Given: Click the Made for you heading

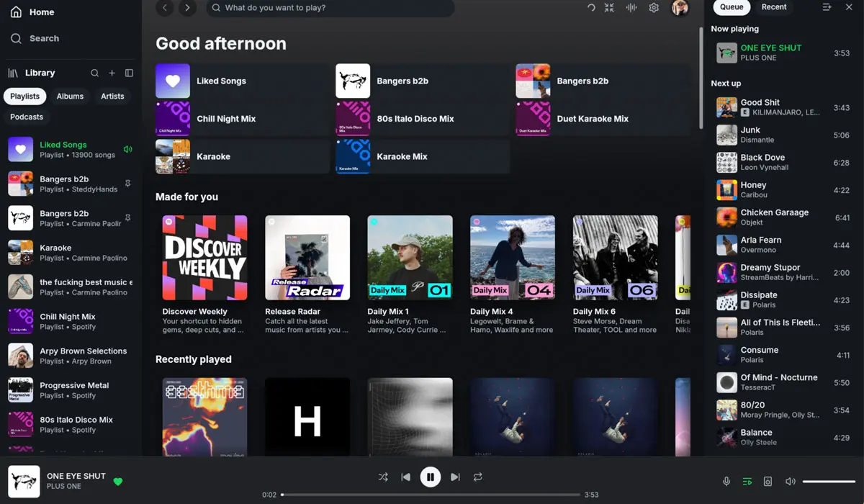Looking at the screenshot, I should (x=186, y=197).
